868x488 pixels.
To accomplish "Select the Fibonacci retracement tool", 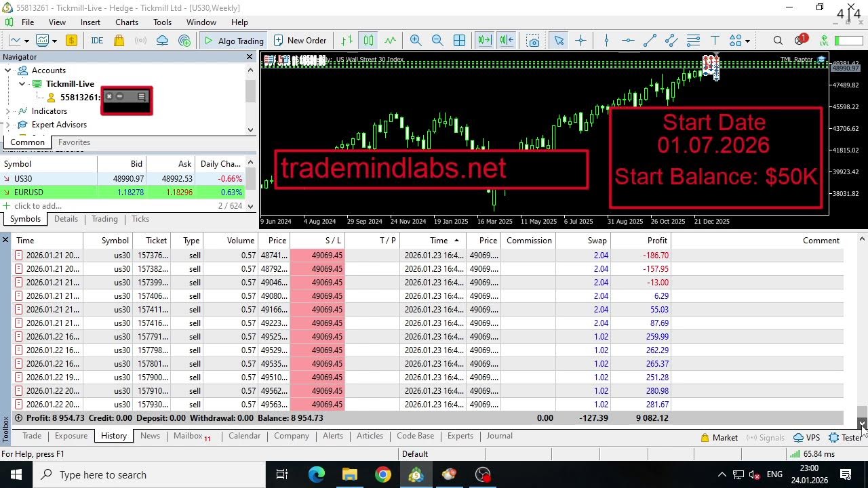I will 693,41.
